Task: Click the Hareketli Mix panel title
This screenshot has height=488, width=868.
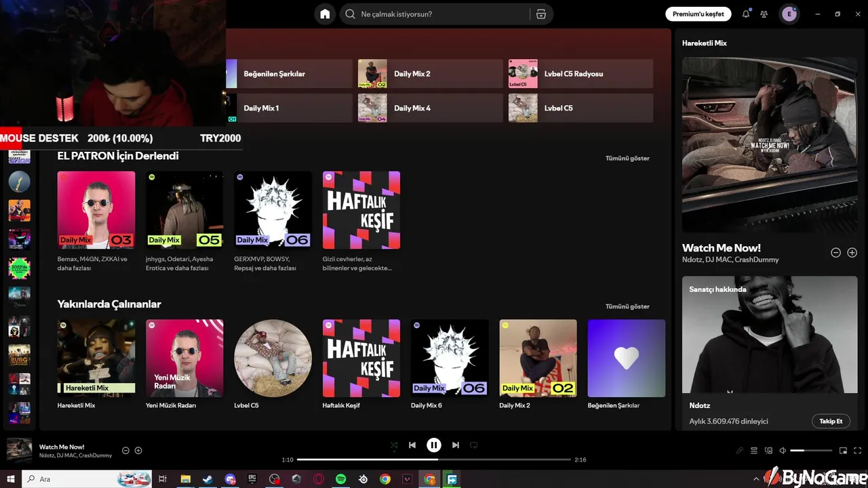Action: pyautogui.click(x=705, y=43)
